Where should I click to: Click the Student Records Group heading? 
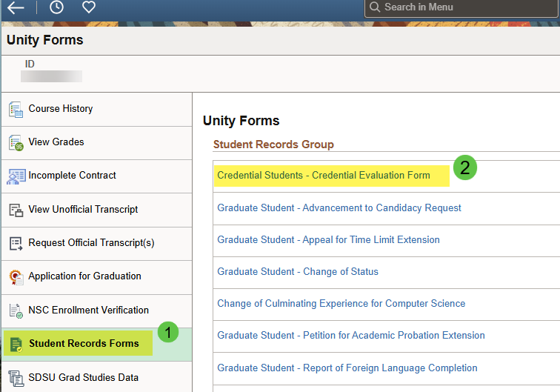[x=273, y=144]
